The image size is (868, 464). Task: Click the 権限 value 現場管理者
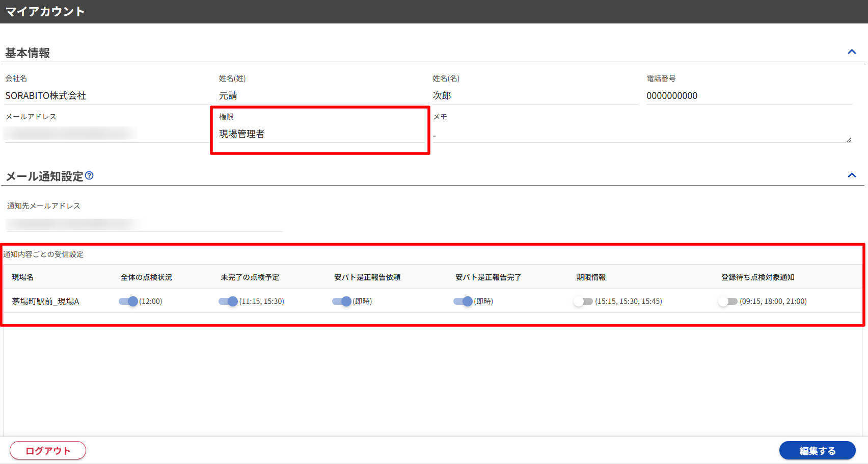(x=242, y=134)
